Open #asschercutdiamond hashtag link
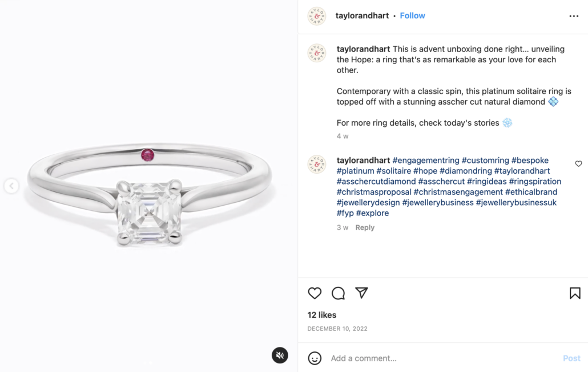 [x=376, y=182]
